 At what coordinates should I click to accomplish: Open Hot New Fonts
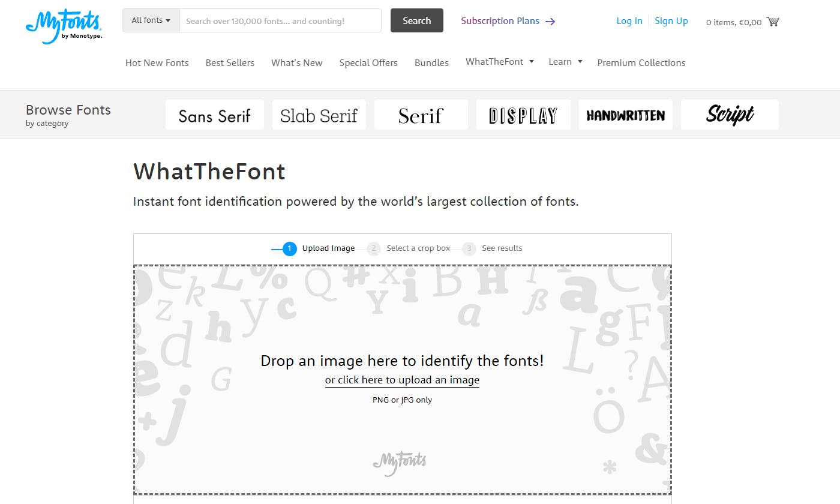tap(157, 62)
